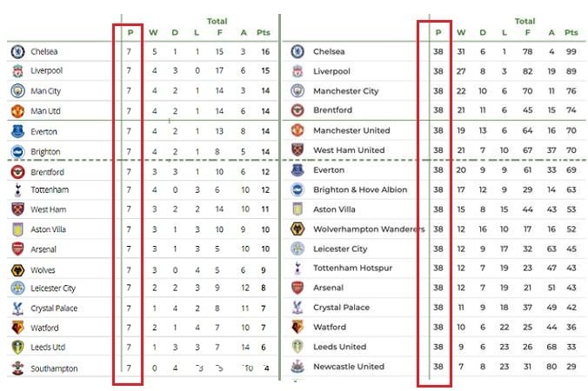The height and width of the screenshot is (391, 588).
Task: Click Chelsea's 99 points value
Action: click(571, 51)
